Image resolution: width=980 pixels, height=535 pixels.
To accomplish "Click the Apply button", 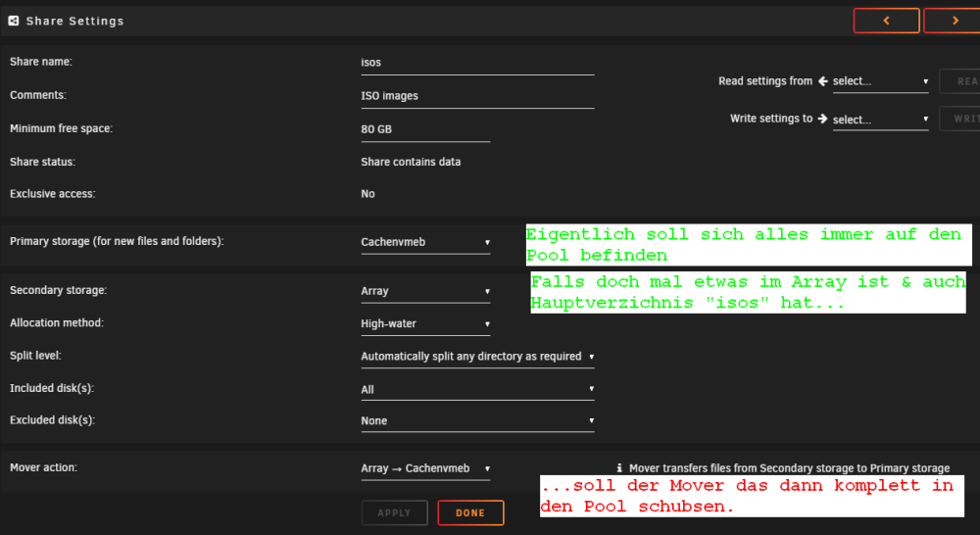I will 394,512.
